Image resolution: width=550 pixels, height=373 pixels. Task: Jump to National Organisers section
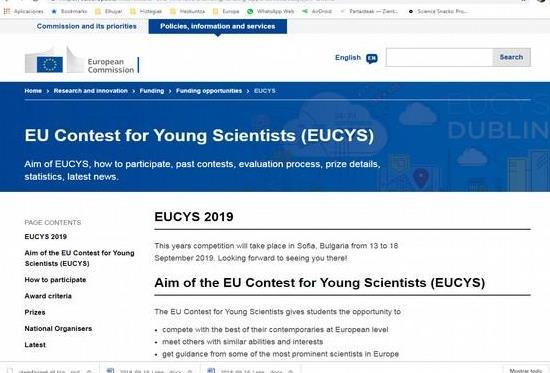pos(58,328)
